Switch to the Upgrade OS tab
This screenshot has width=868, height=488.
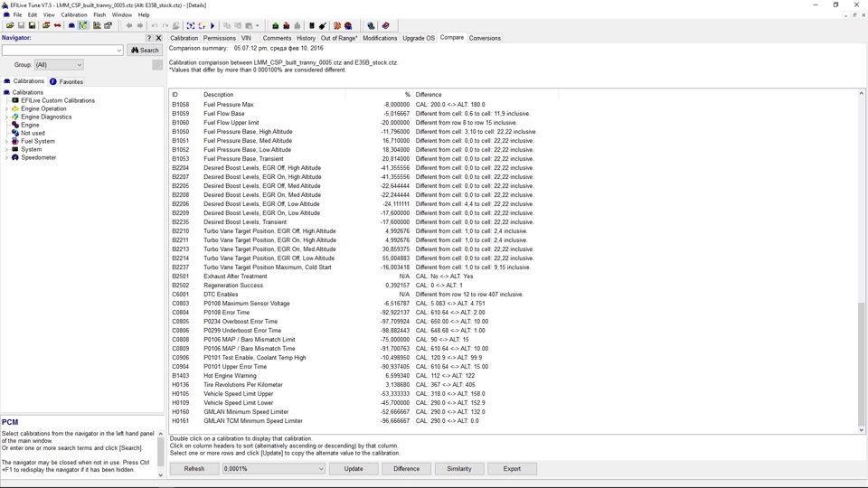pos(419,38)
